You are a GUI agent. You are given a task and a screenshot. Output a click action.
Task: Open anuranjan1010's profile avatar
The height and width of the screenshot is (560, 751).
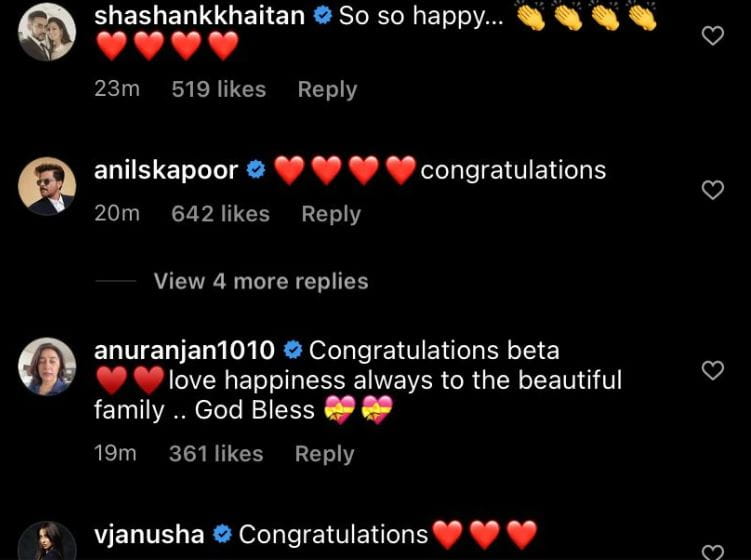pyautogui.click(x=47, y=366)
